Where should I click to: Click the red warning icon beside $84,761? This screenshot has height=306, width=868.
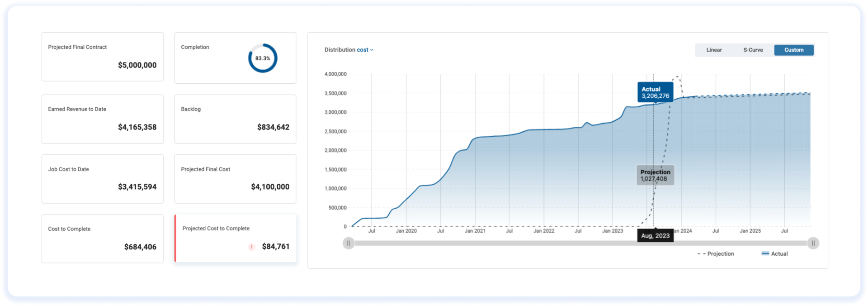click(251, 247)
